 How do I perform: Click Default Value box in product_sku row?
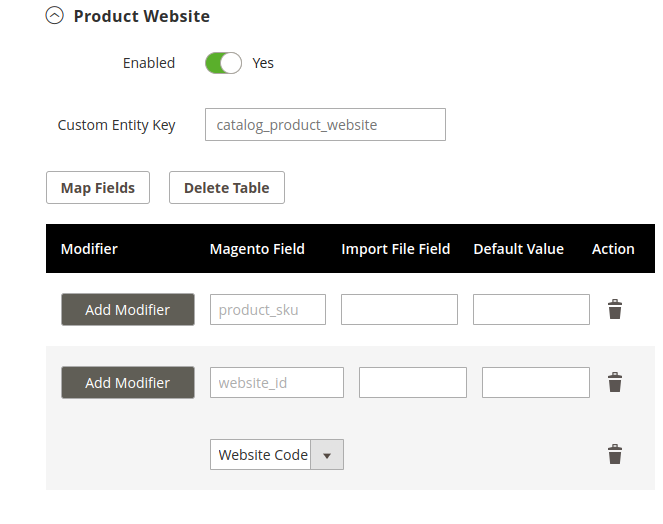pyautogui.click(x=531, y=310)
